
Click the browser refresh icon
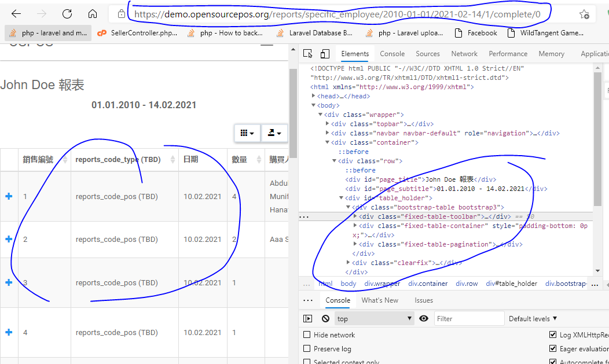point(67,13)
